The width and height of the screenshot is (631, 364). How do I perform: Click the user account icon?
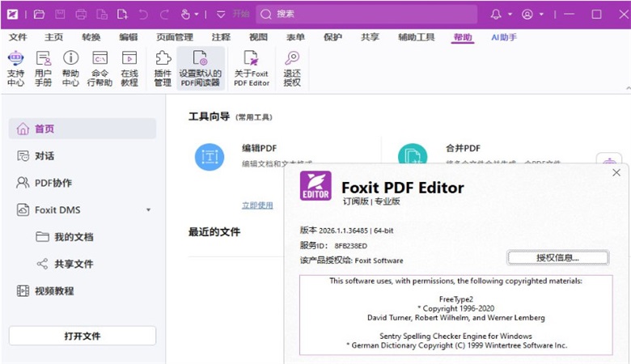point(527,15)
